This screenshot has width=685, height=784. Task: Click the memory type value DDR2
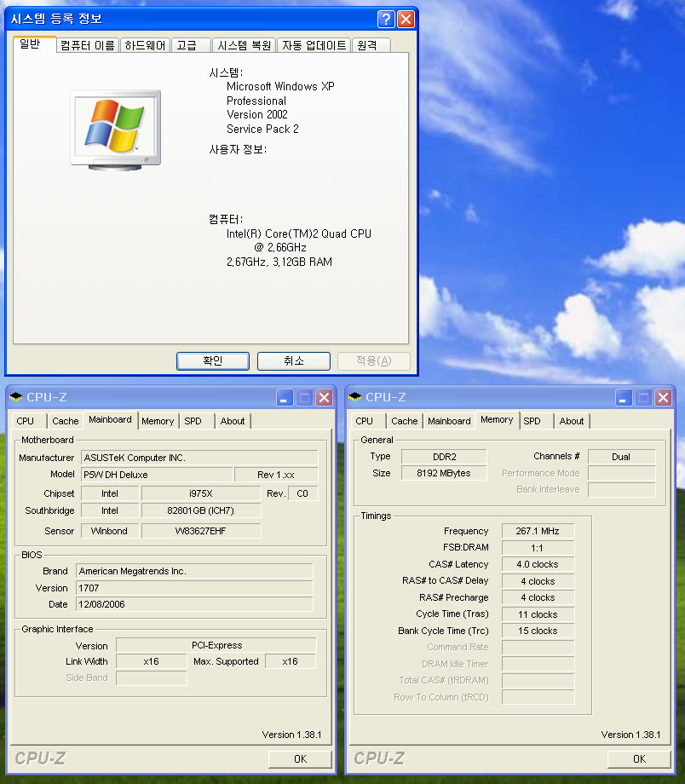coord(444,457)
